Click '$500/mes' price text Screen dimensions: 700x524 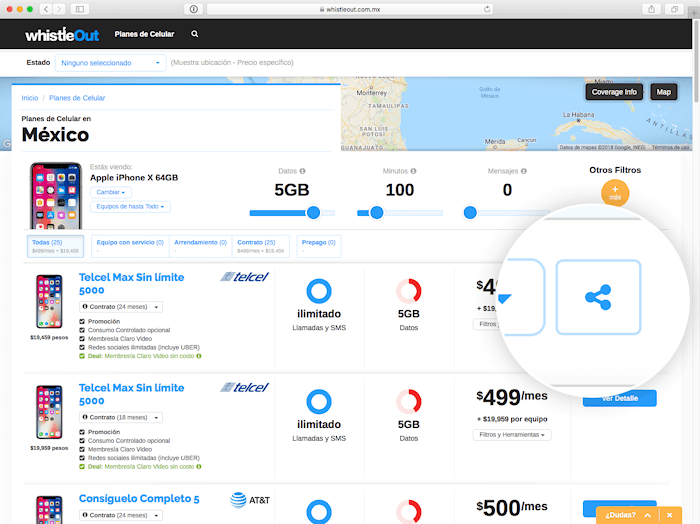point(512,508)
